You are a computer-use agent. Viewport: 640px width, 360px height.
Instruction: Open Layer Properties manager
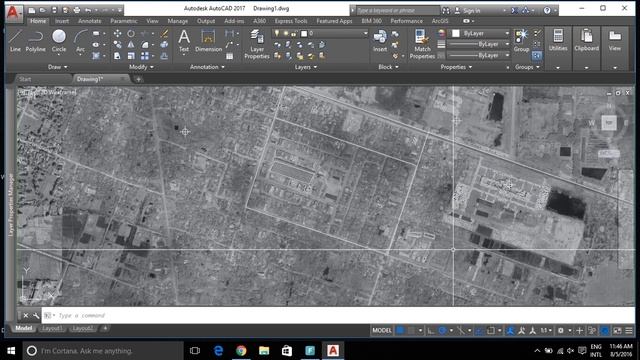257,44
